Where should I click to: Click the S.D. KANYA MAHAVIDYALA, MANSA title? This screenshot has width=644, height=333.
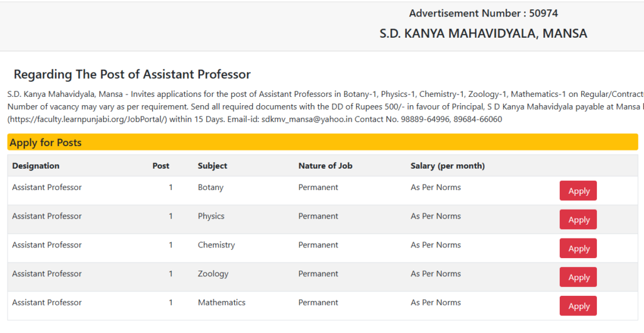(x=484, y=33)
